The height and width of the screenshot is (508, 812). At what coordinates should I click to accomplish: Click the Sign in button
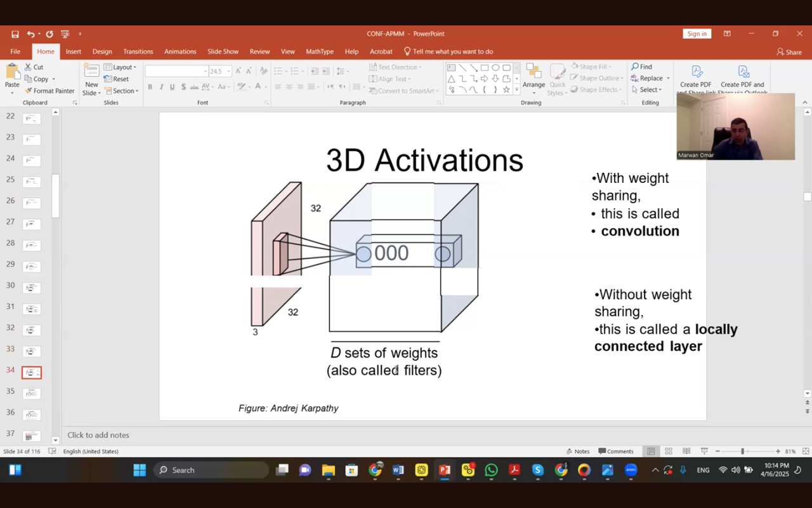697,34
